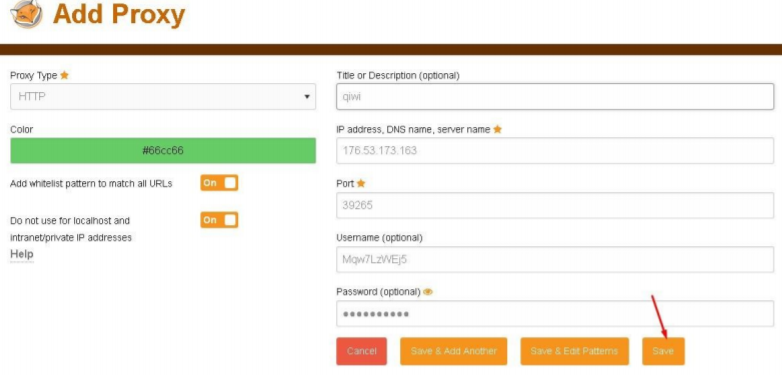Click into the Password field
This screenshot has width=782, height=377.
[555, 314]
